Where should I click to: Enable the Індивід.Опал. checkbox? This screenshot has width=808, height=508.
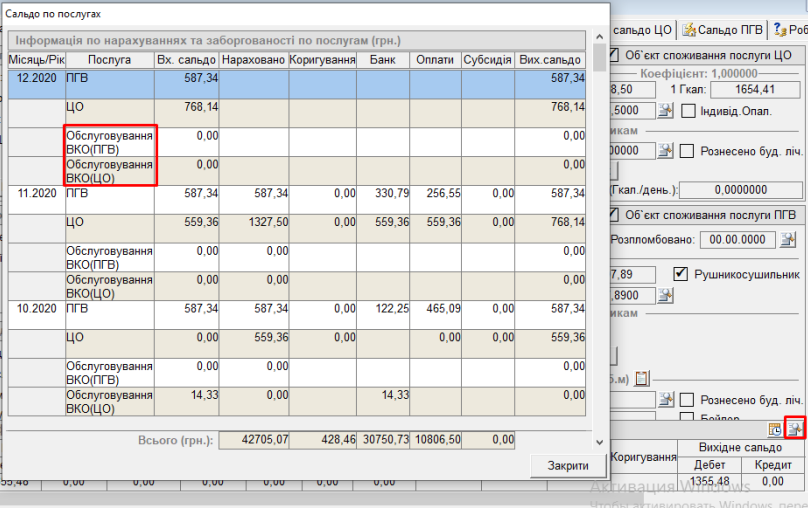click(688, 111)
